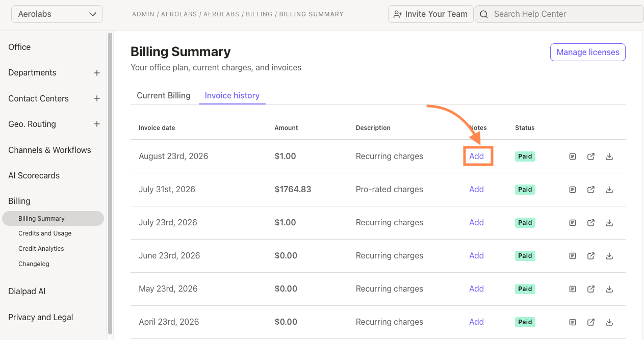Add a note to June 23rd invoice

(477, 255)
